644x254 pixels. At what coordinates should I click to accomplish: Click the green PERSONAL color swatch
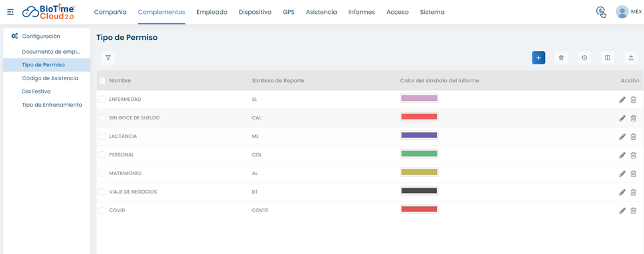419,153
